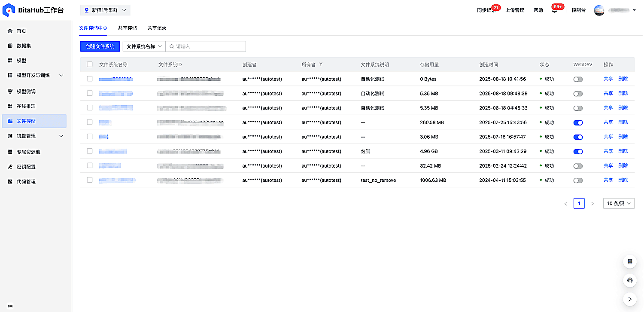Switch to the 共享存储 tab
The width and height of the screenshot is (644, 312).
coord(128,28)
